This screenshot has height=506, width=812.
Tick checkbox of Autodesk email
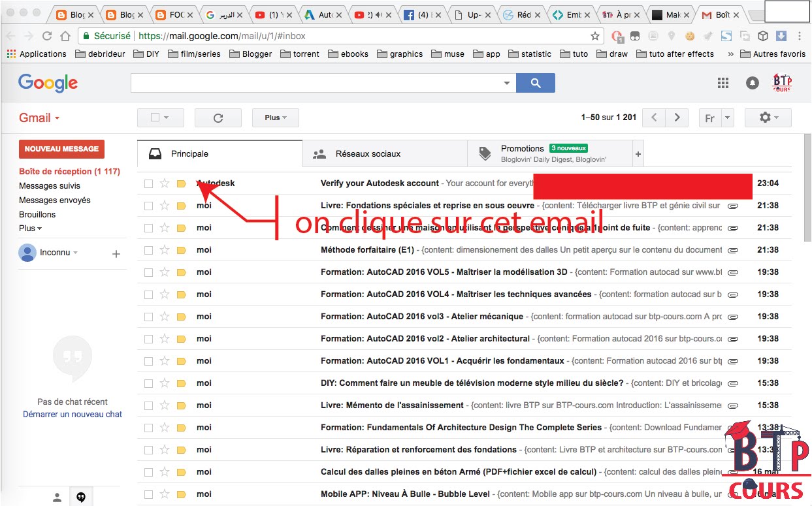(148, 183)
